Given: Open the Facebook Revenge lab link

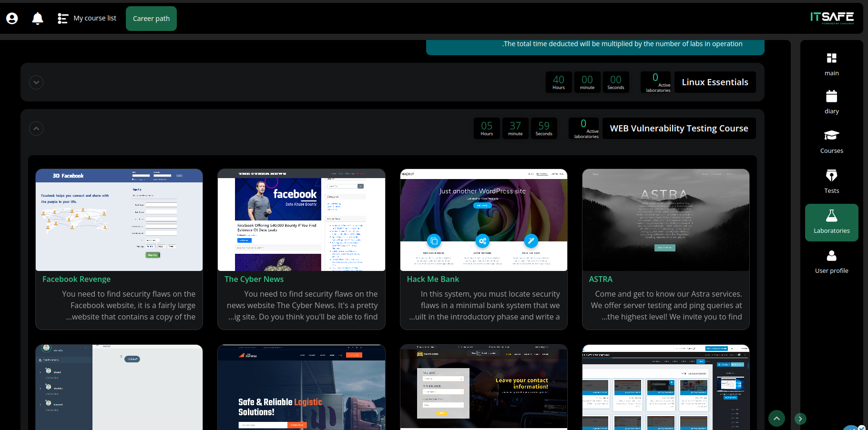Looking at the screenshot, I should click(76, 280).
